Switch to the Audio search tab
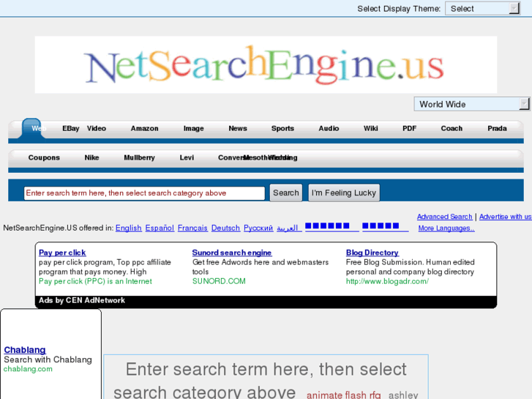Image resolution: width=532 pixels, height=399 pixels. (329, 128)
